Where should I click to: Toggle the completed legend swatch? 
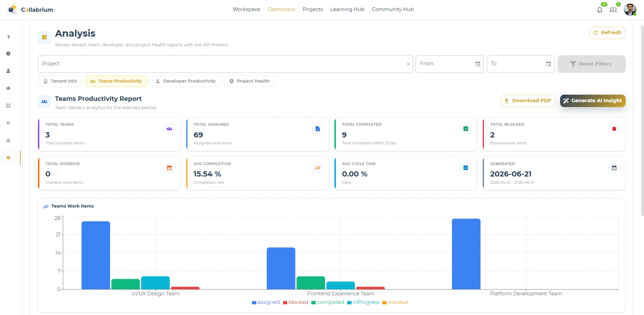(x=313, y=303)
